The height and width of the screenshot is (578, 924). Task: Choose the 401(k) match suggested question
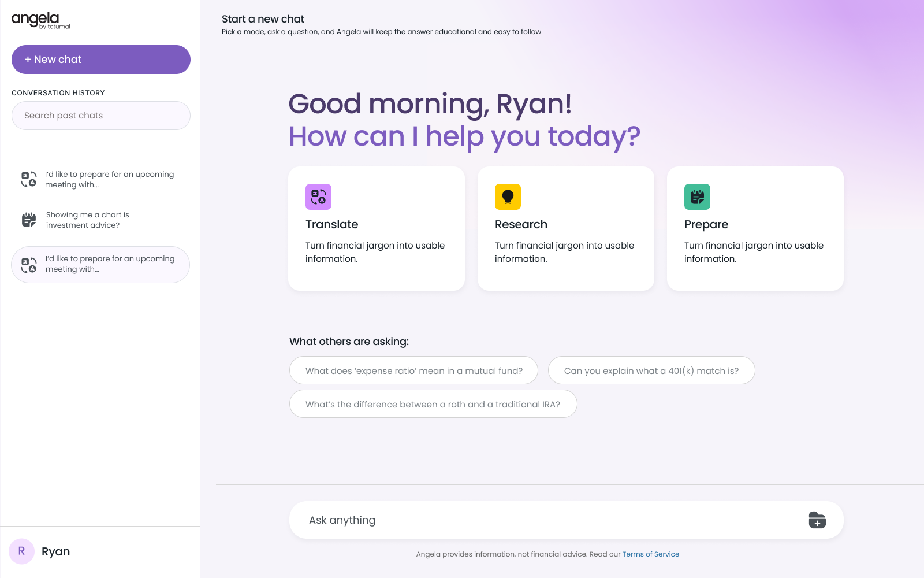651,370
